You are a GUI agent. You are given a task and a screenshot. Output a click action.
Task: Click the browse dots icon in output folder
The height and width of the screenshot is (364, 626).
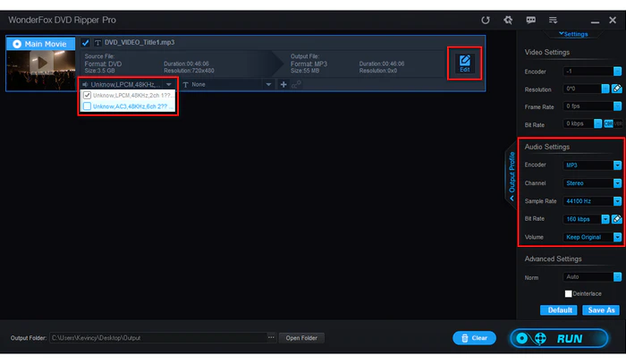coord(271,338)
